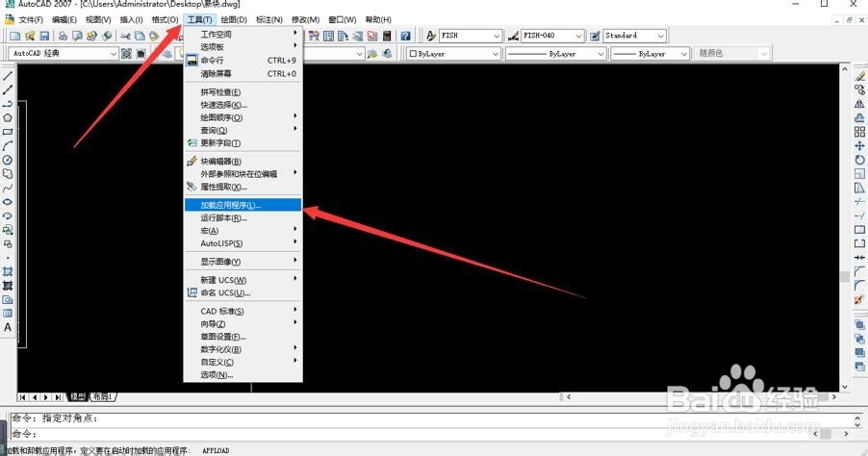Click the Mirror modify tool
868x456 pixels.
click(859, 104)
